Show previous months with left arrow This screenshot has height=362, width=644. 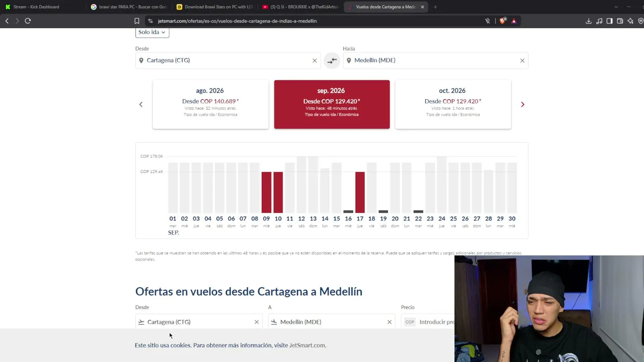click(141, 105)
